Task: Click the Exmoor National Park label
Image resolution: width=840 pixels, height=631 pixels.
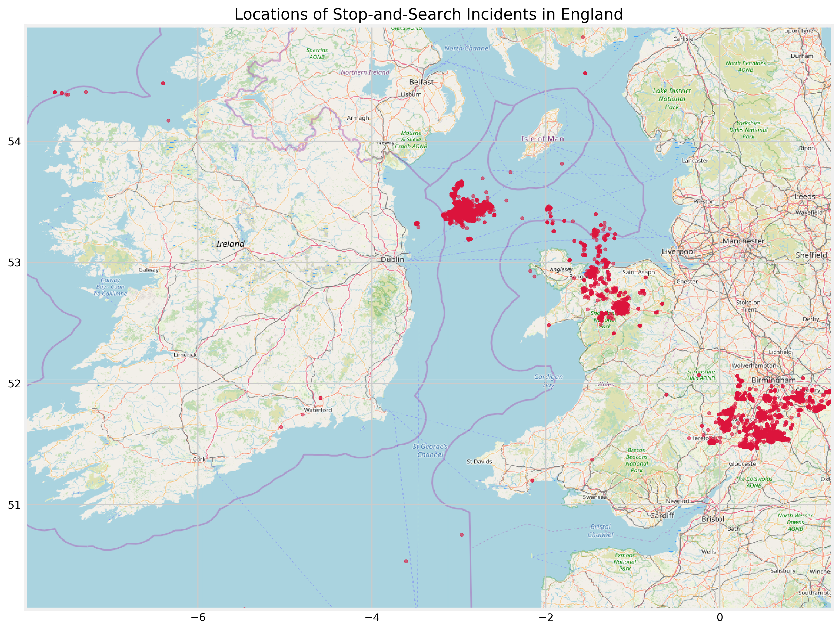Action: (625, 561)
